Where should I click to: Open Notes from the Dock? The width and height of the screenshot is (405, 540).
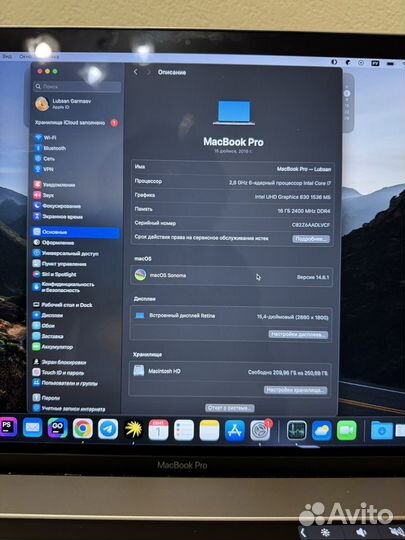pyautogui.click(x=209, y=430)
